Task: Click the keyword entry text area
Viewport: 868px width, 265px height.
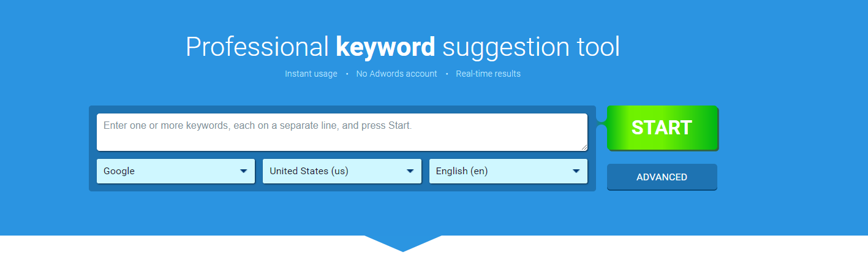Action: click(x=341, y=132)
